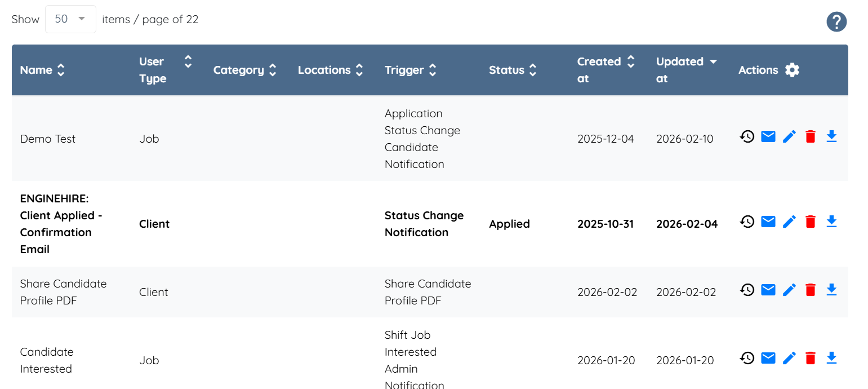The height and width of the screenshot is (389, 868).
Task: Delete the Share Candidate Profile PDF template
Action: (x=811, y=290)
